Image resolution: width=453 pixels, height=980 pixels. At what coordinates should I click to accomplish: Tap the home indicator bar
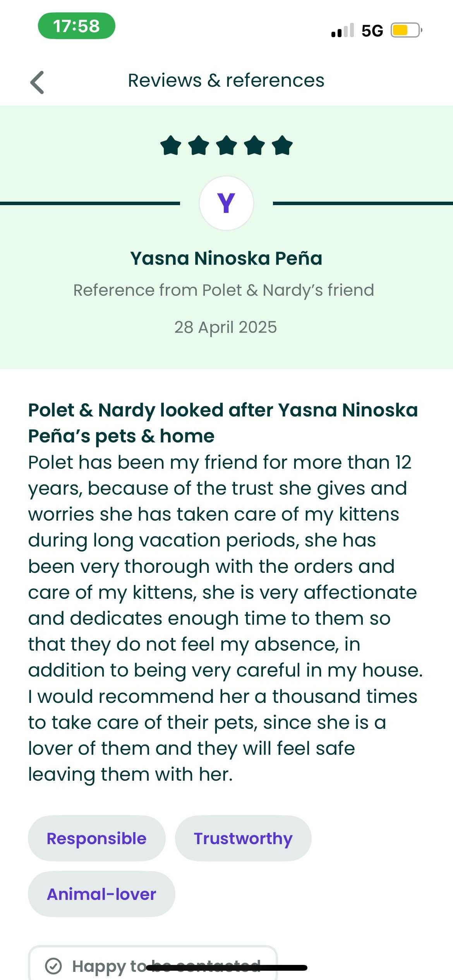point(226,968)
